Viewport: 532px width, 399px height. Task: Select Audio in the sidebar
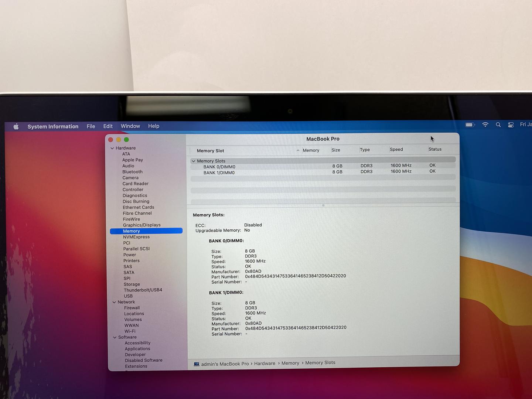click(x=128, y=166)
